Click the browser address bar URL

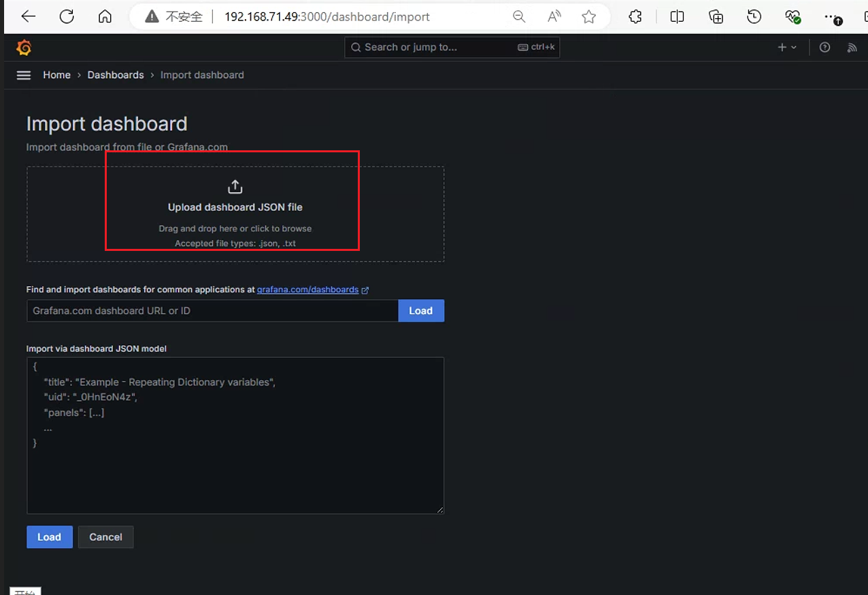pos(327,17)
